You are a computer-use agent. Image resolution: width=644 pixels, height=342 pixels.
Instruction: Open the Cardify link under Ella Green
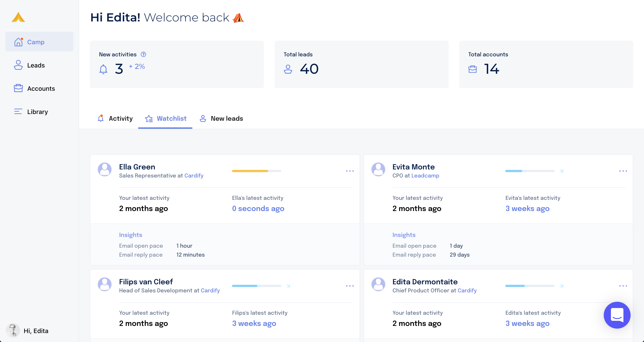pyautogui.click(x=194, y=175)
